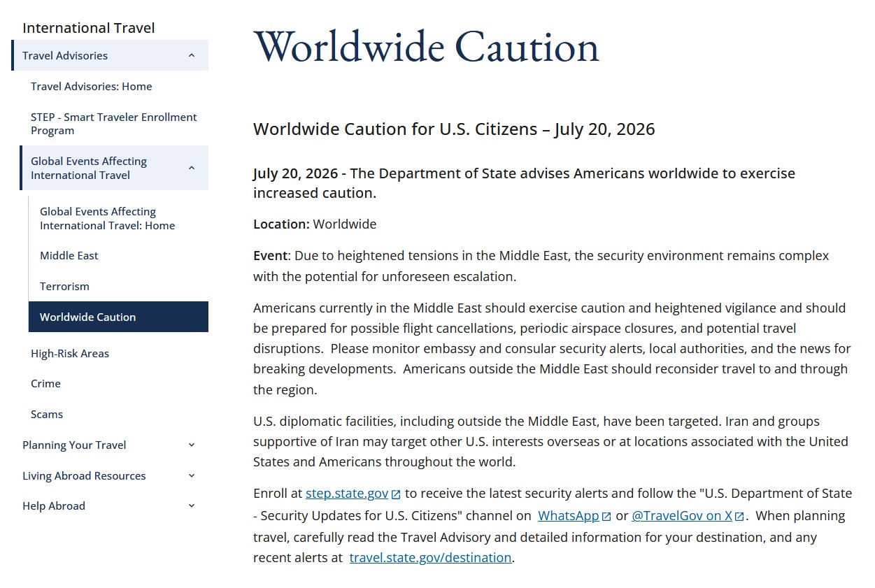Click external link icon after @TravelGov on X
The image size is (875, 588).
739,517
